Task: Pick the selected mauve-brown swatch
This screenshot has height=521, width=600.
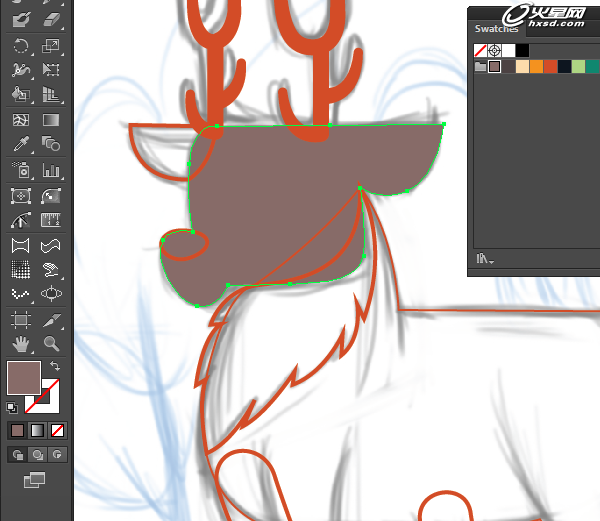Action: 494,67
